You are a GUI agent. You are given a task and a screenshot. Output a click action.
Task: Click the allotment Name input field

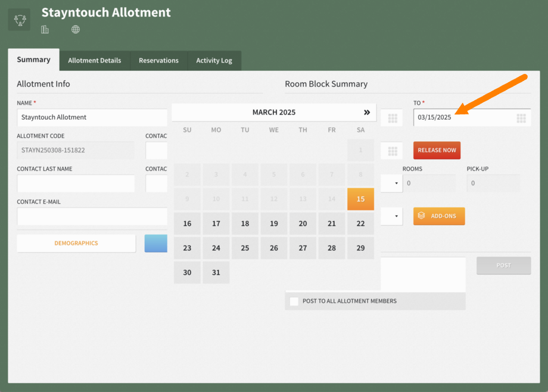click(92, 117)
